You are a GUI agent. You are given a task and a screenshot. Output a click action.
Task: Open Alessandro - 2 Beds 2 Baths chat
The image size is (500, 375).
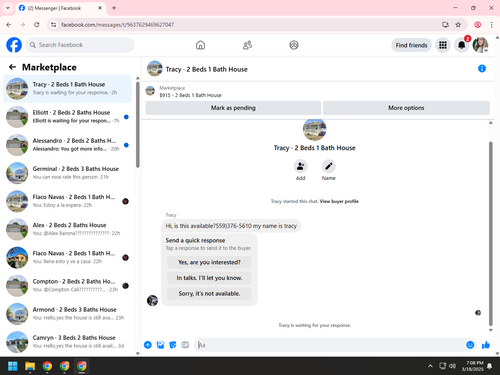tap(67, 145)
